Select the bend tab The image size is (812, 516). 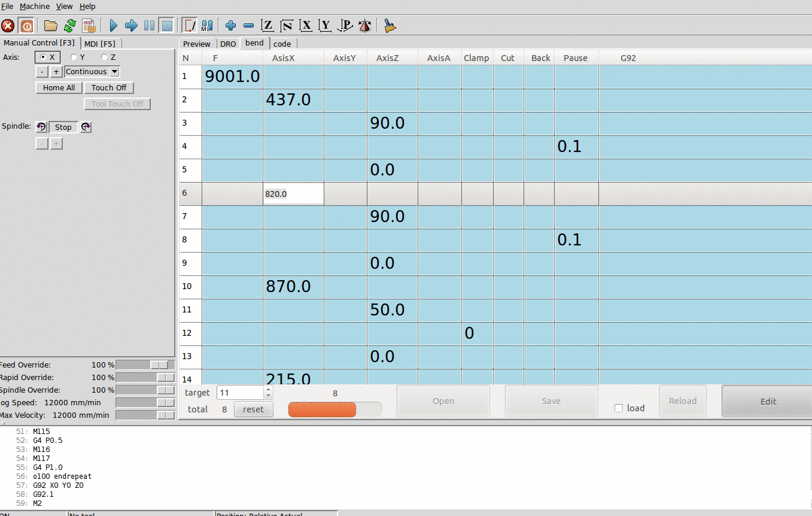pos(254,43)
